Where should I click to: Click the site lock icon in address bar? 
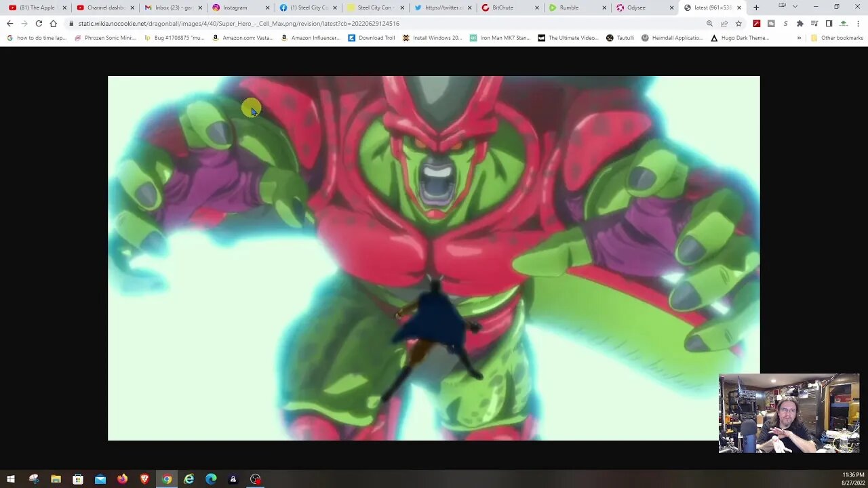tap(71, 23)
